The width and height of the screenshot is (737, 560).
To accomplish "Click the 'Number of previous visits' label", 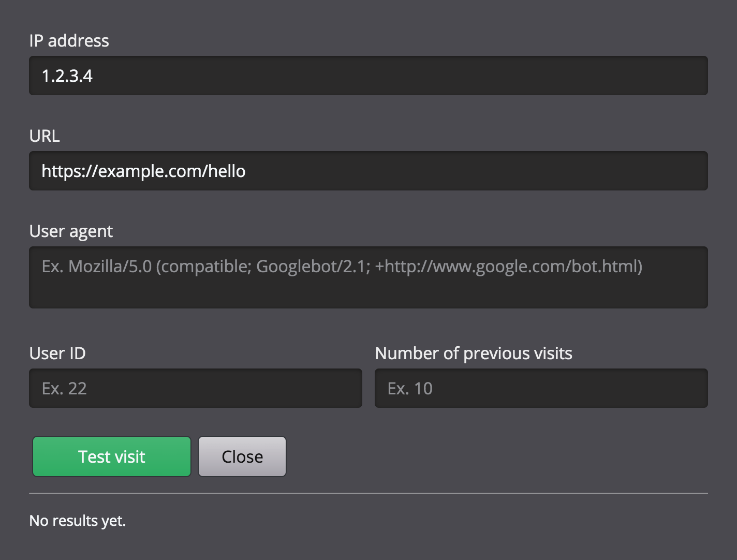I will pos(474,353).
